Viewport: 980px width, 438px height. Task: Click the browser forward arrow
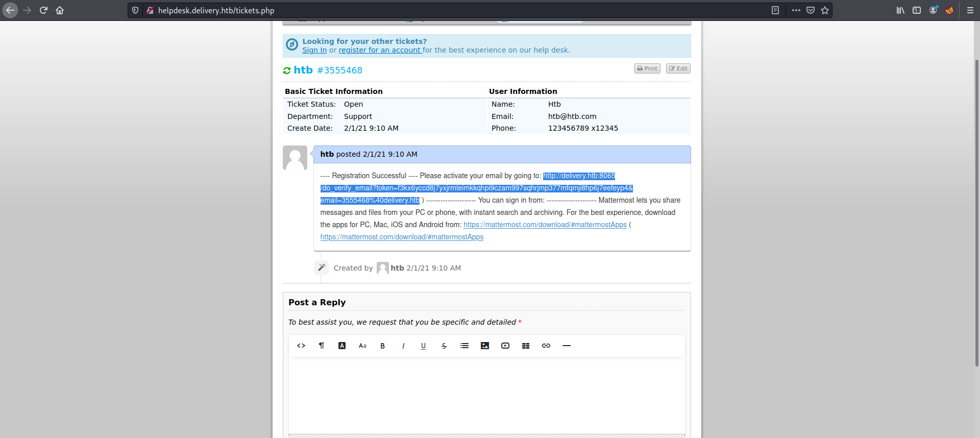27,10
